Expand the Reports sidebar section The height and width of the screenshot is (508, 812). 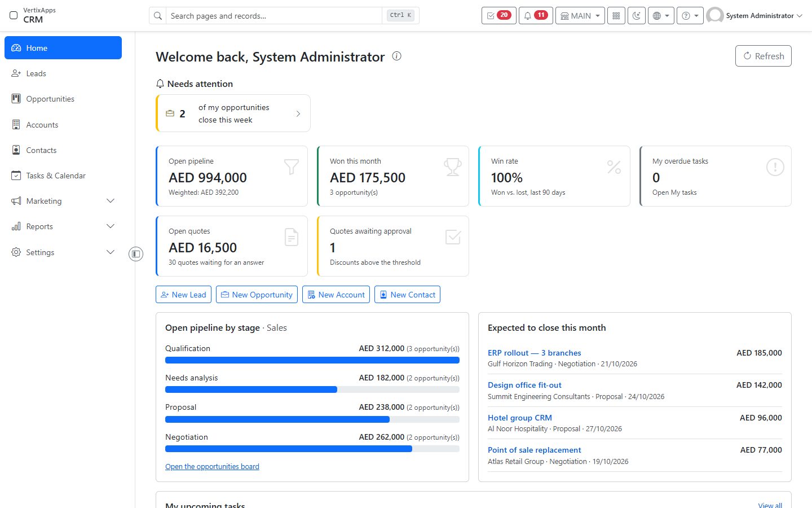click(63, 226)
